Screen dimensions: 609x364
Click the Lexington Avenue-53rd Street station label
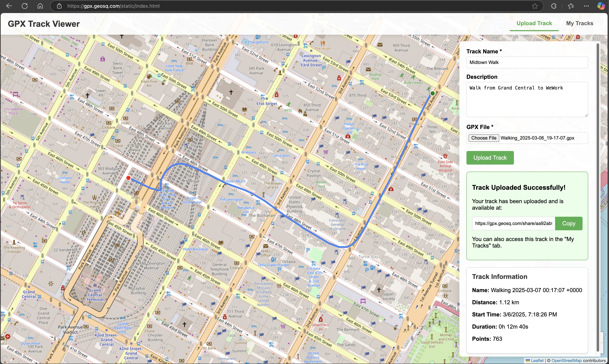coord(311,60)
